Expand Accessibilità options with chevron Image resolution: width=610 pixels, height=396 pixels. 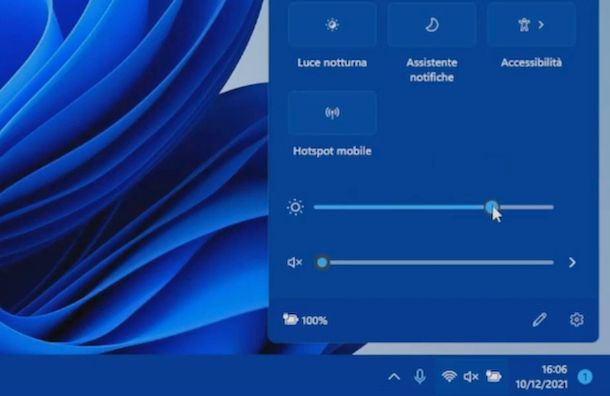coord(541,25)
